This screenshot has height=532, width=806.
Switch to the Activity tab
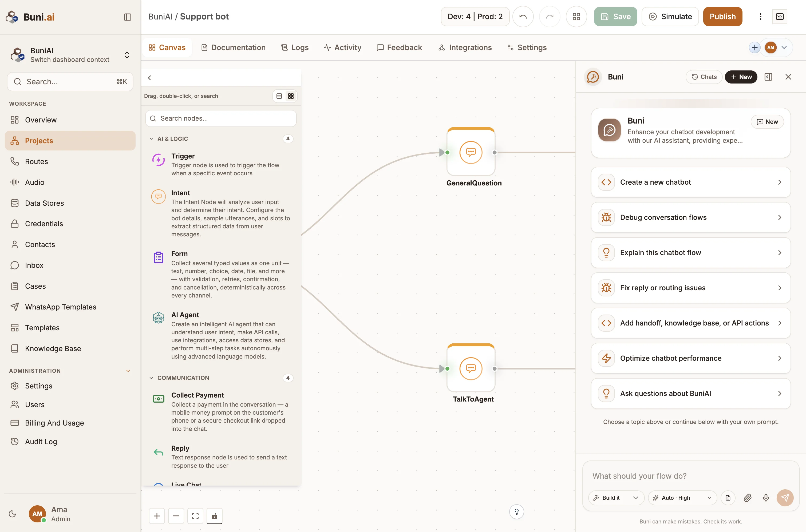(343, 47)
